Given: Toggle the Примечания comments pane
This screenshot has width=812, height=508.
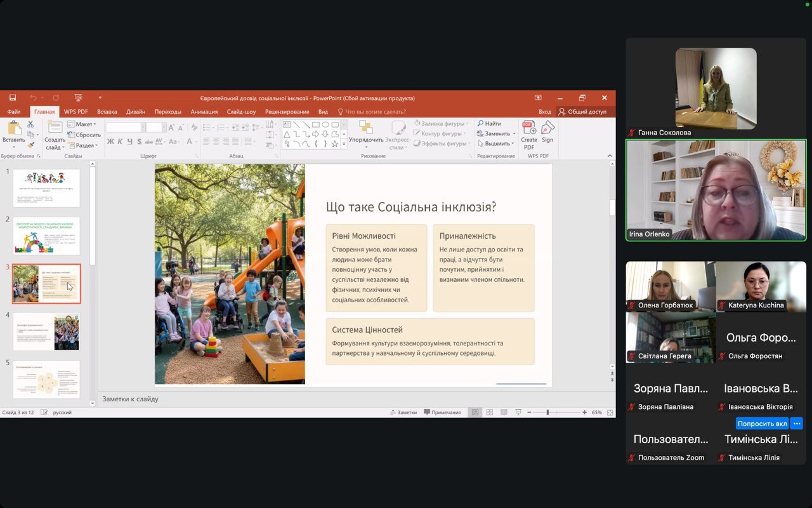Looking at the screenshot, I should 442,412.
